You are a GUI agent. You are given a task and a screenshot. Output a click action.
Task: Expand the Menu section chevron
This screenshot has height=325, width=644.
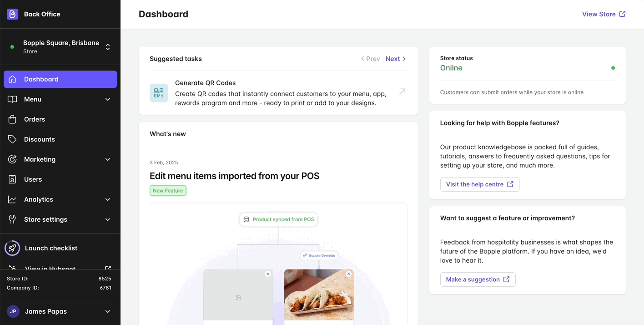coord(108,99)
